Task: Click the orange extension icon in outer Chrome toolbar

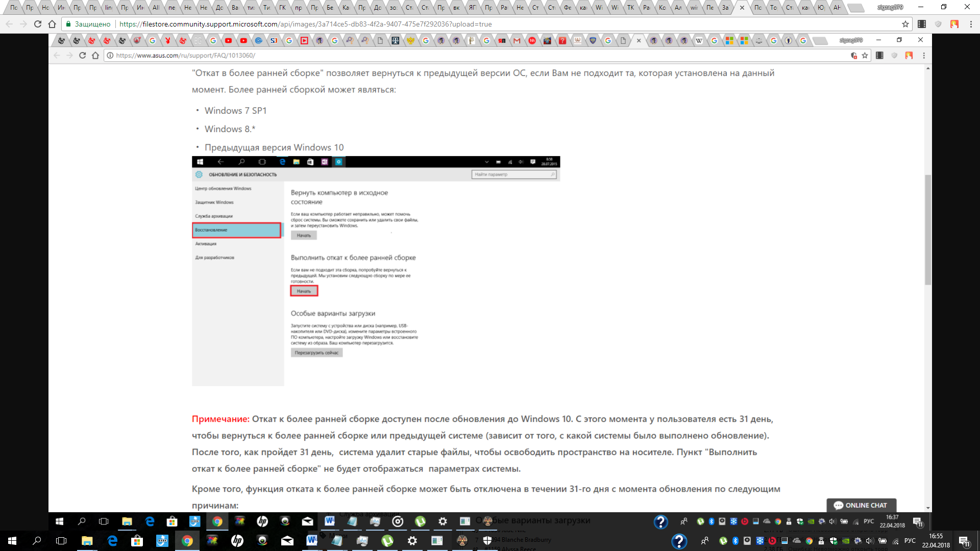Action: (x=954, y=24)
